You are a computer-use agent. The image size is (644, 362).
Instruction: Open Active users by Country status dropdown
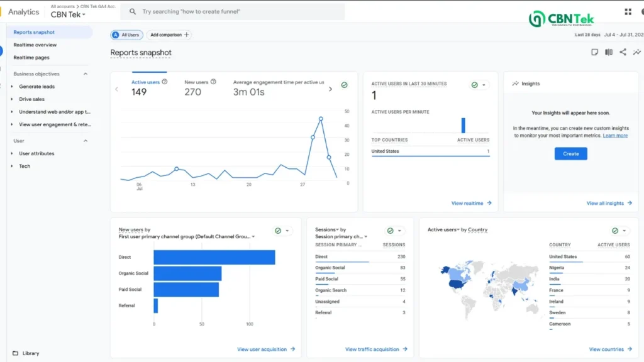[619, 231]
